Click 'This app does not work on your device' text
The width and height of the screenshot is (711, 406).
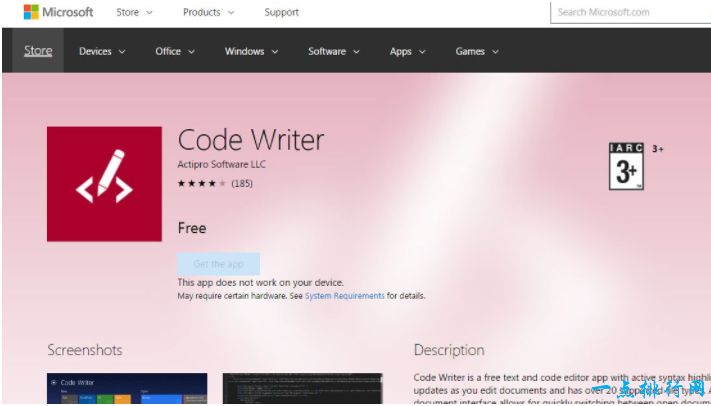click(x=261, y=282)
